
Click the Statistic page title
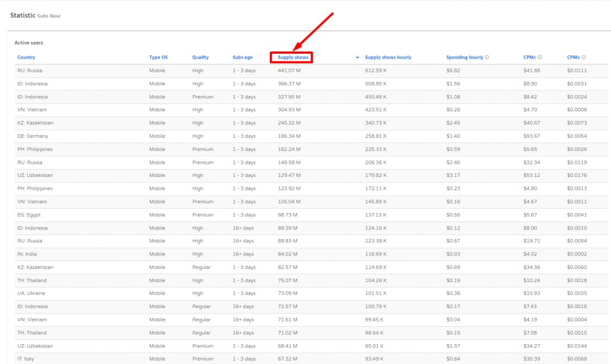click(x=23, y=15)
